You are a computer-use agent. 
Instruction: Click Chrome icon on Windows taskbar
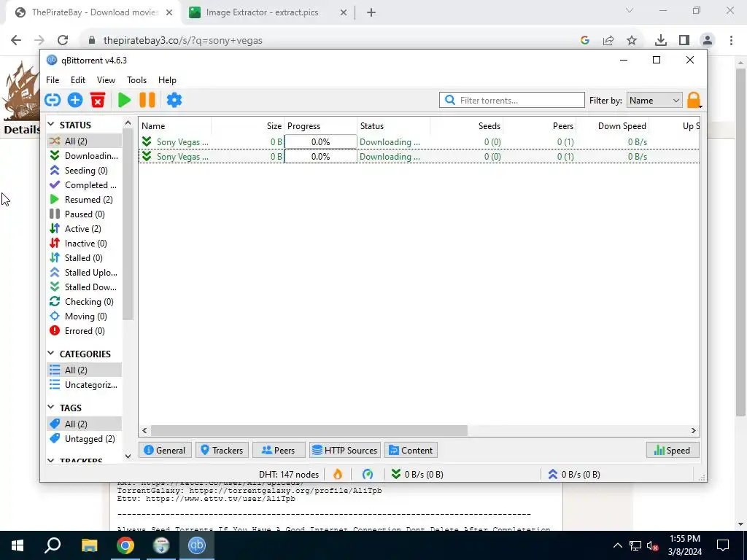125,545
